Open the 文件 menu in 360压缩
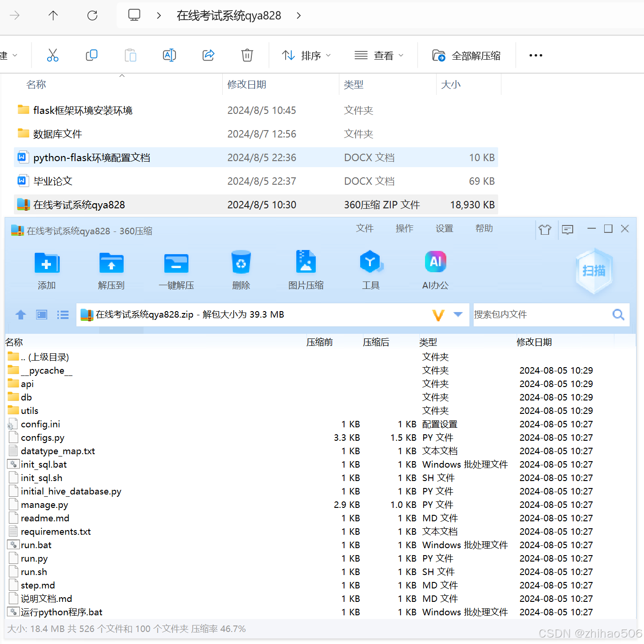 365,228
